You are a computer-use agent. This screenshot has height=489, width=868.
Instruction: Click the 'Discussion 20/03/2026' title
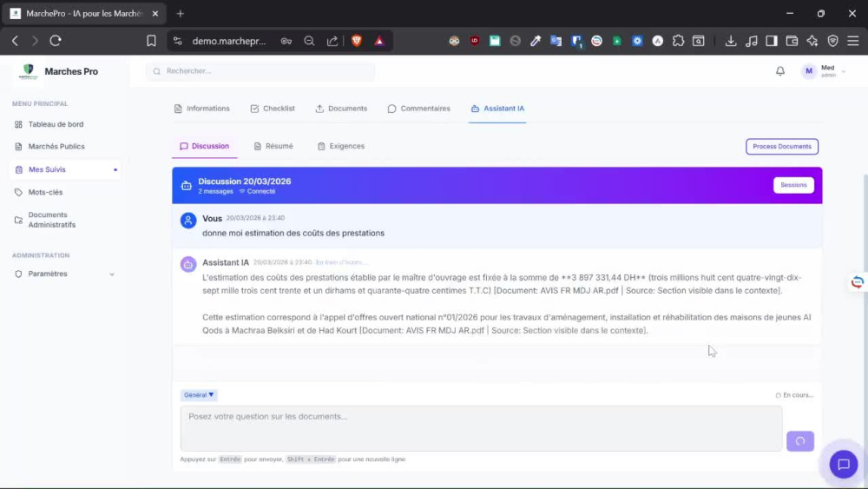pyautogui.click(x=244, y=181)
